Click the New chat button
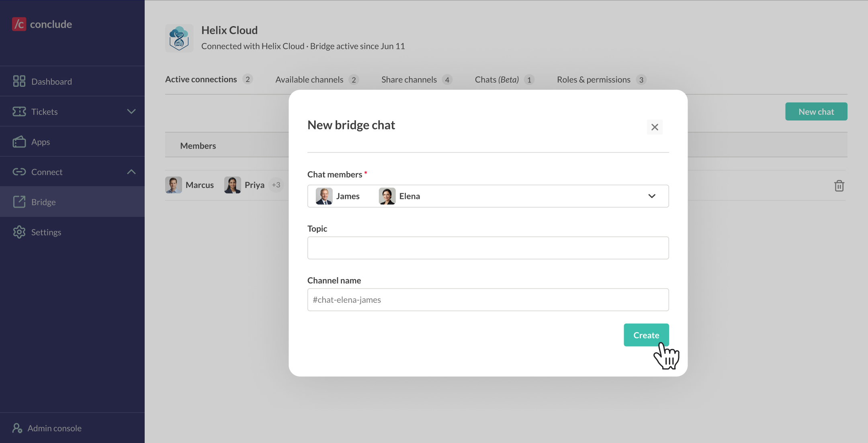The height and width of the screenshot is (443, 868). (x=816, y=112)
